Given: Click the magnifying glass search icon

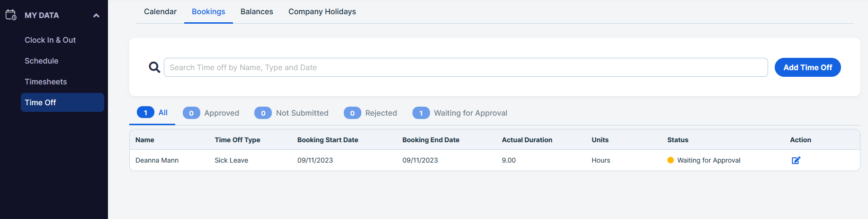Looking at the screenshot, I should (x=154, y=67).
